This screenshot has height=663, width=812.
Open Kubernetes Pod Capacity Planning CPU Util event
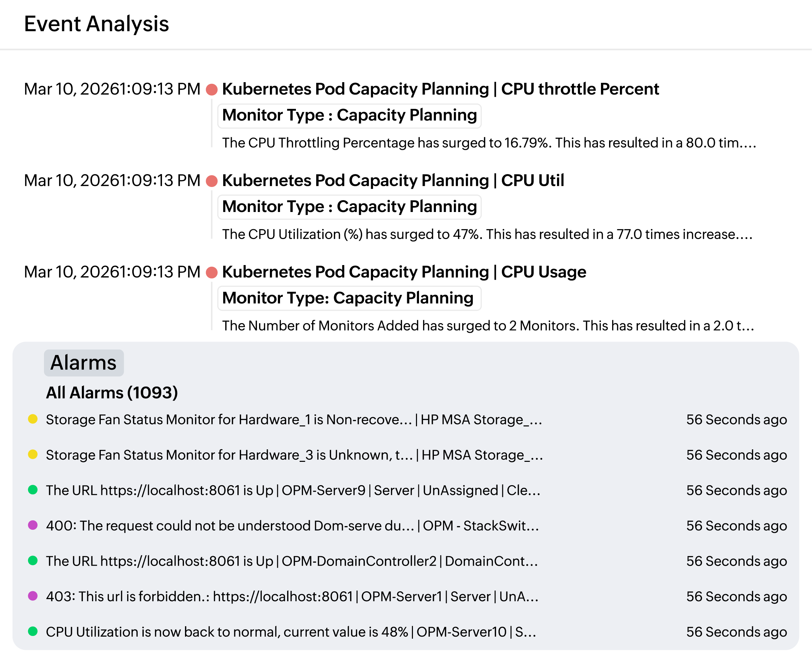[393, 181]
